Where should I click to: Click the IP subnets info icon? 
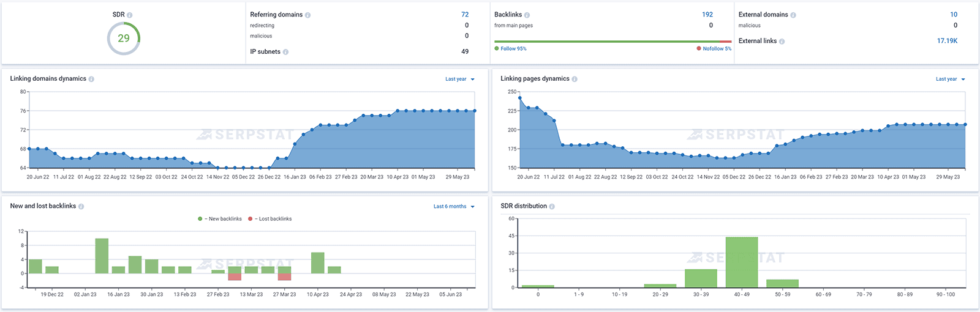click(x=285, y=52)
